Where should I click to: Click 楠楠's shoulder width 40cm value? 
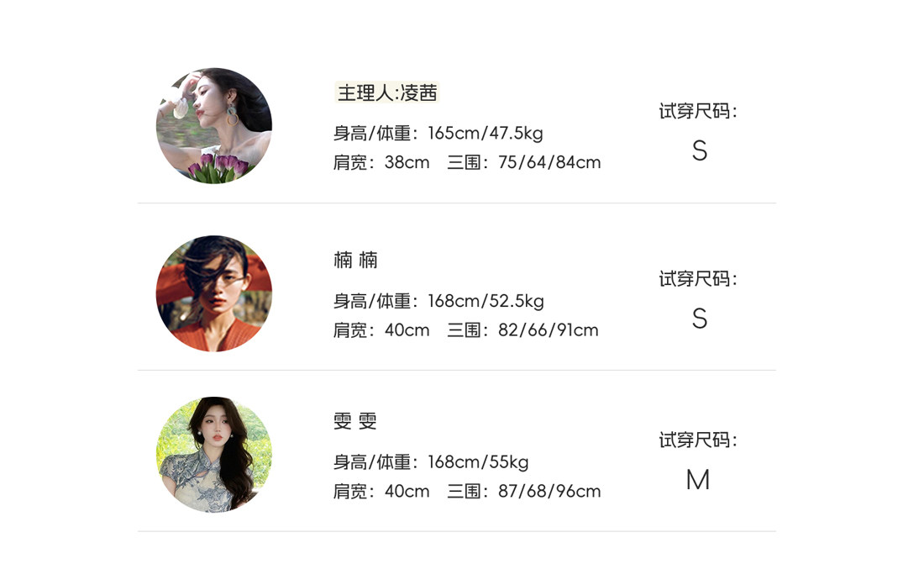tap(407, 330)
